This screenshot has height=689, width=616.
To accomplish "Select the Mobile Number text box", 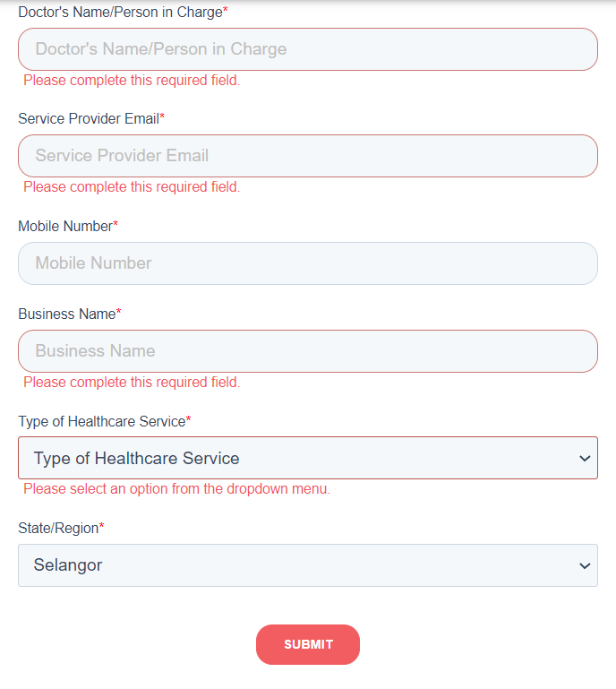I will [308, 263].
